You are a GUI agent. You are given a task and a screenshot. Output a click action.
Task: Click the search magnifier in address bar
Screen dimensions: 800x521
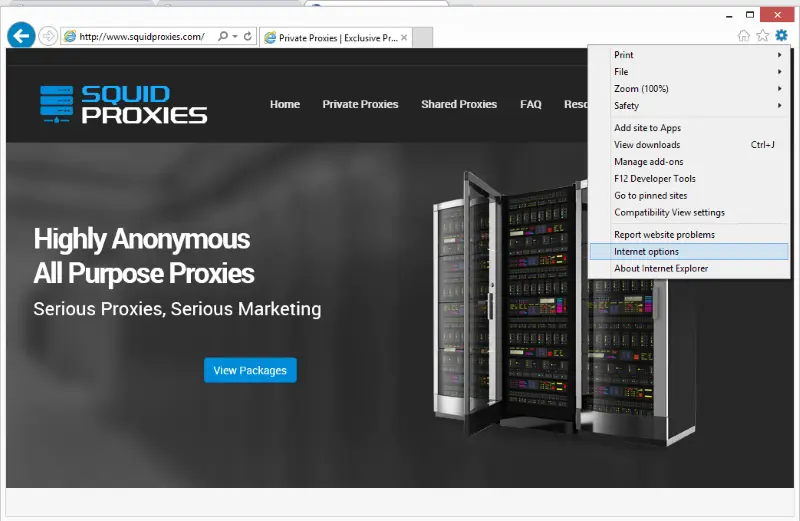click(x=222, y=36)
